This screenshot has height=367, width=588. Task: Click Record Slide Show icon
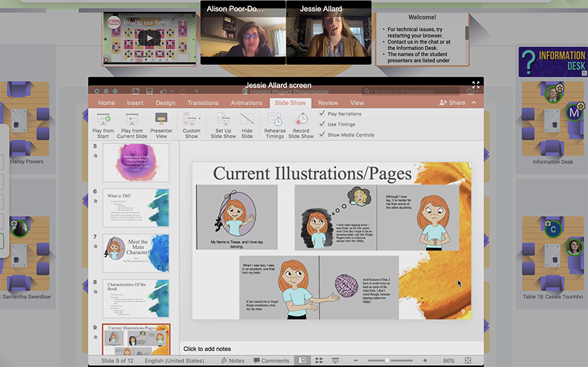[301, 119]
